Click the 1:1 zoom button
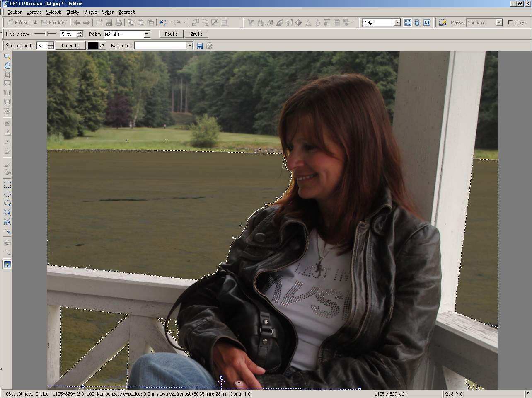Viewport: 532px width, 398px height. pos(426,22)
